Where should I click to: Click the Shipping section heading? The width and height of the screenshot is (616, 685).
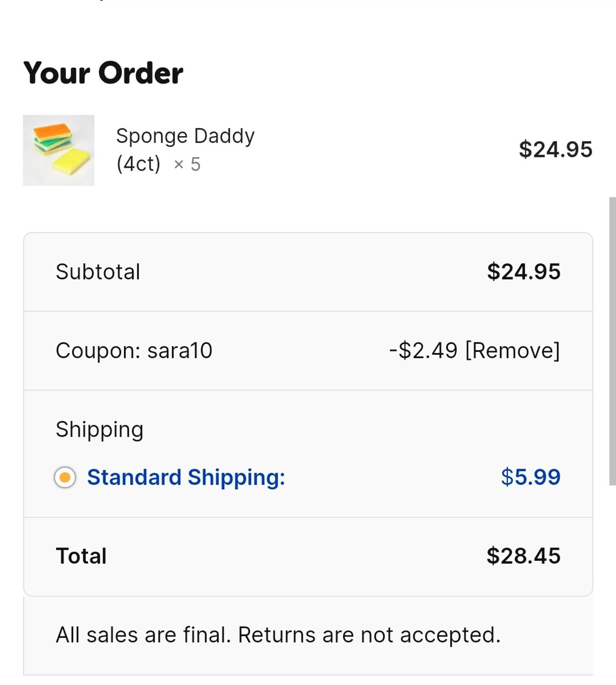(99, 430)
